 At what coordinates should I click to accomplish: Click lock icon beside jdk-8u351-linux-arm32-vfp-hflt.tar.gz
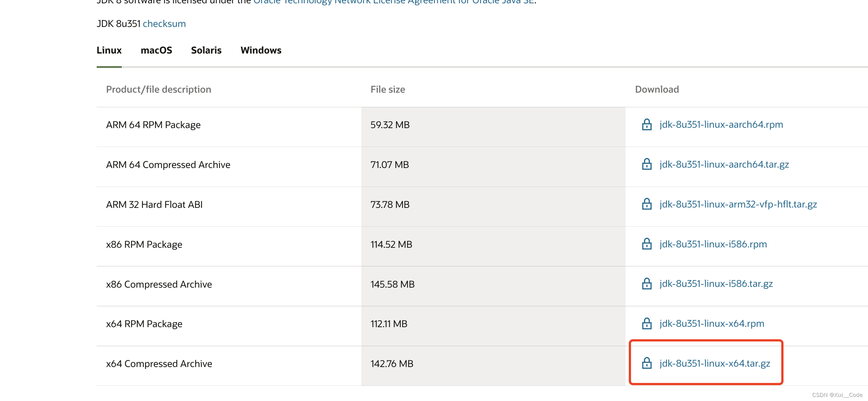click(x=647, y=204)
